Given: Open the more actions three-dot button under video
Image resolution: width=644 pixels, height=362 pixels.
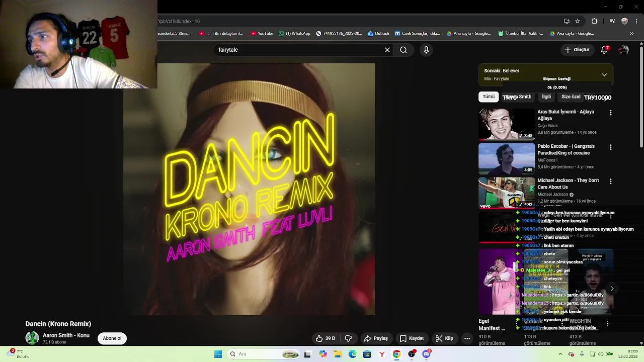Looking at the screenshot, I should point(467,338).
